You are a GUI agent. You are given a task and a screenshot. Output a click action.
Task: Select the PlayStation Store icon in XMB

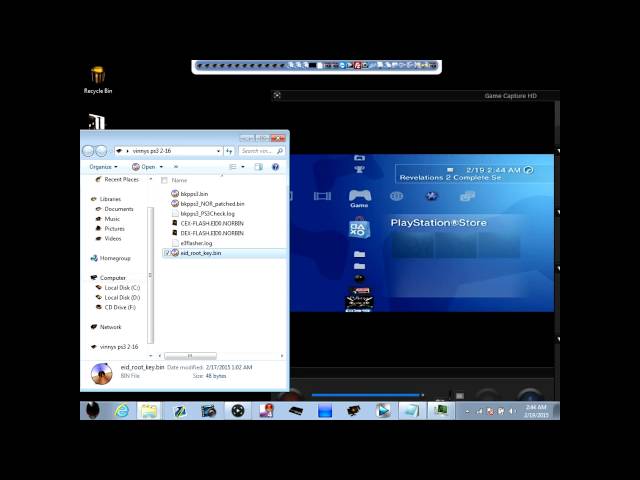click(359, 229)
